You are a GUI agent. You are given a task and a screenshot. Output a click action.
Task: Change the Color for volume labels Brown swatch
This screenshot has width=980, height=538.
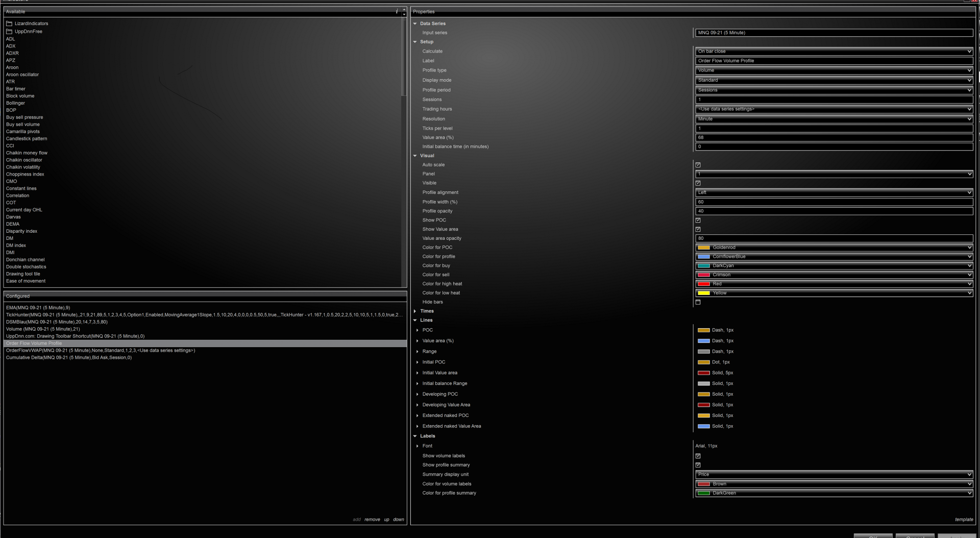(x=704, y=484)
